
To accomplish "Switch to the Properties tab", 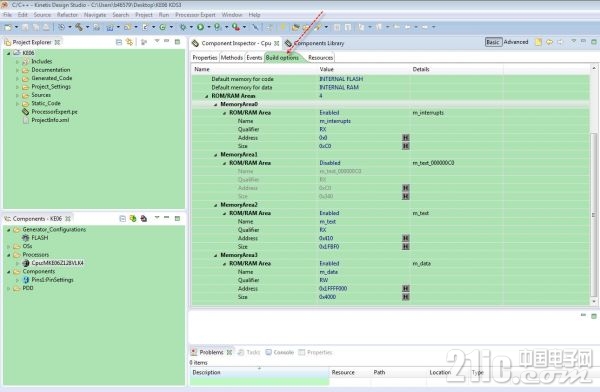I will coord(205,57).
